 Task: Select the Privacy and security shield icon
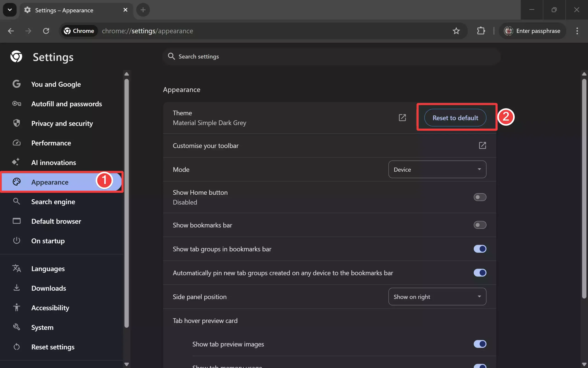(16, 123)
